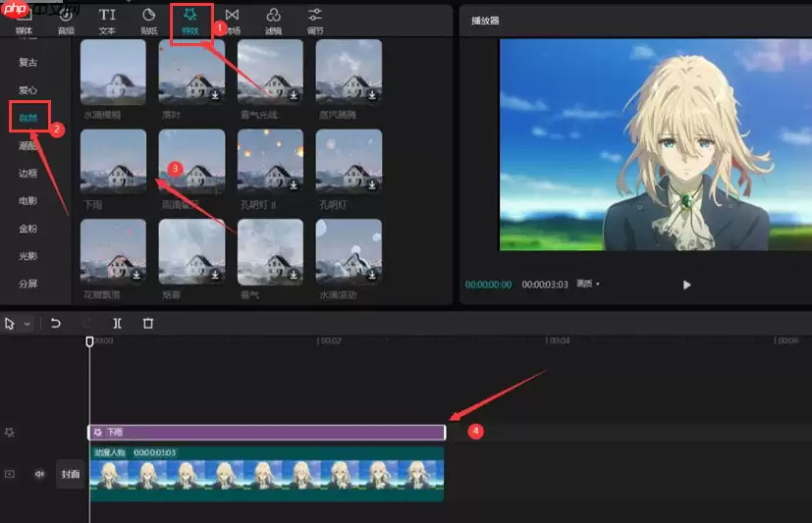Screen dimensions: 812x523
Task: Click the split clip icon
Action: (118, 324)
